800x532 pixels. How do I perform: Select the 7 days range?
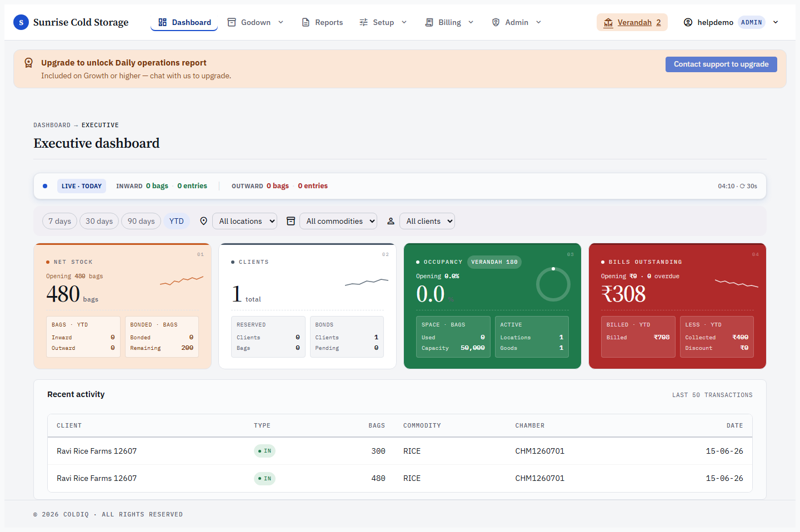59,221
